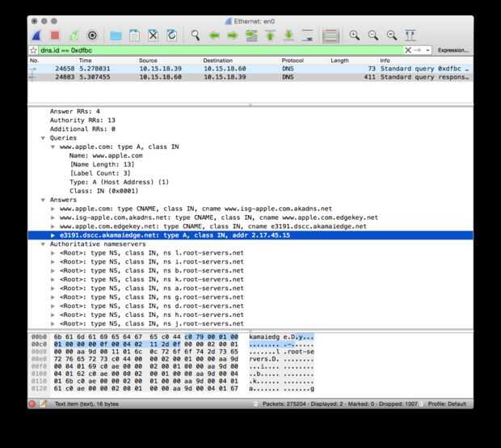
Task: Go to a specified packet
Action: point(251,35)
